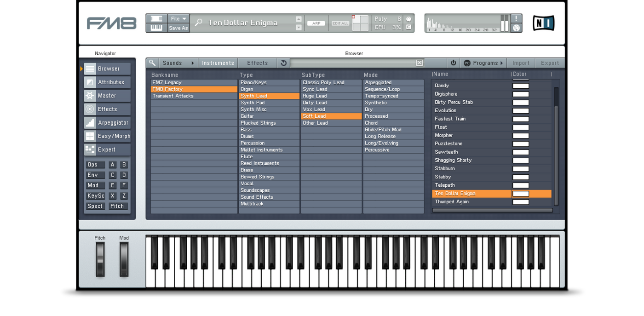The width and height of the screenshot is (644, 316).
Task: Toggle the ARP switch in header
Action: tap(316, 23)
